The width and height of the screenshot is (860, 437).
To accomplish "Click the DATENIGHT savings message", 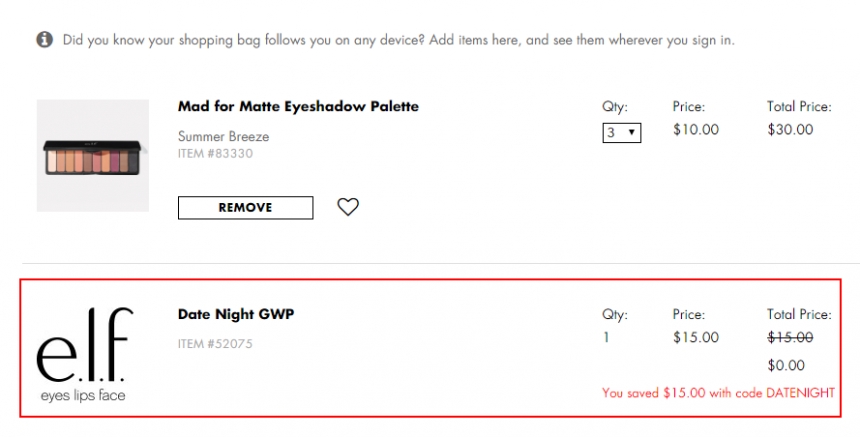I will click(x=718, y=393).
